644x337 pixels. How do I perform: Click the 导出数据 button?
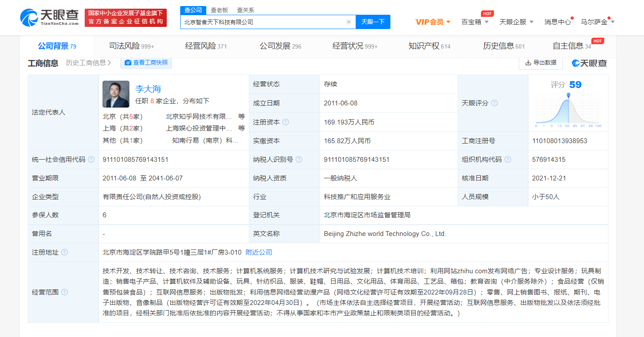coord(541,62)
